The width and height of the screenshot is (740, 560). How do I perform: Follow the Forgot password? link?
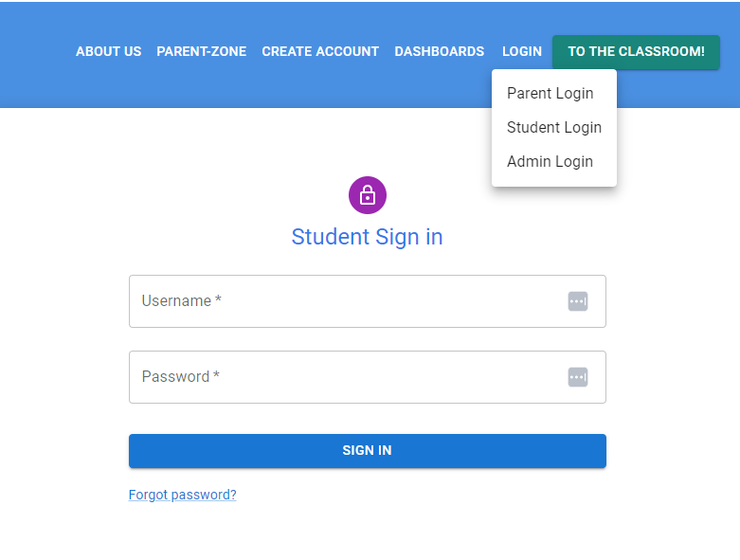point(182,495)
